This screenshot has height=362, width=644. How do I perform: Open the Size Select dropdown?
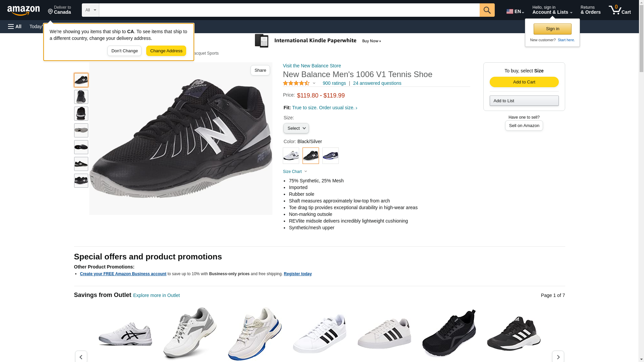(296, 128)
